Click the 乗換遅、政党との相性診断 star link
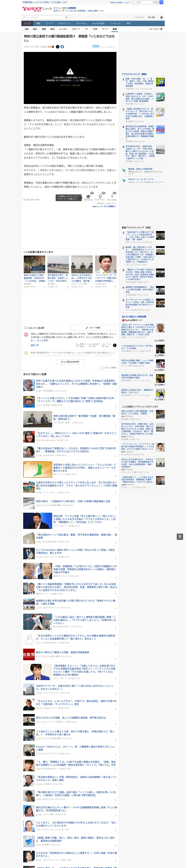This screenshot has height=868, width=186. pos(140,169)
